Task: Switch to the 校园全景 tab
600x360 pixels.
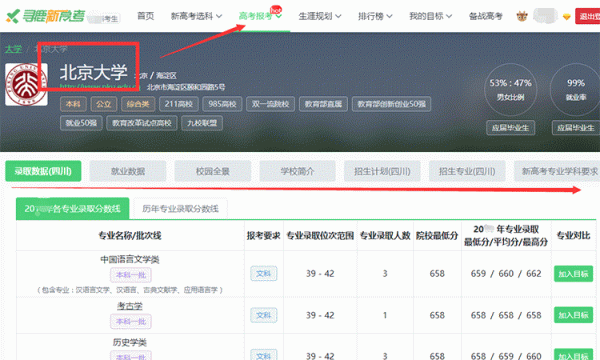Action: click(x=212, y=171)
